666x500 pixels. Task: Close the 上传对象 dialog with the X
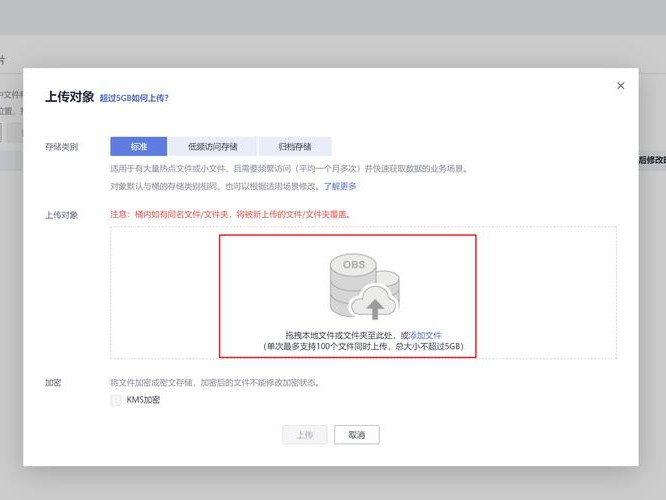coord(621,86)
